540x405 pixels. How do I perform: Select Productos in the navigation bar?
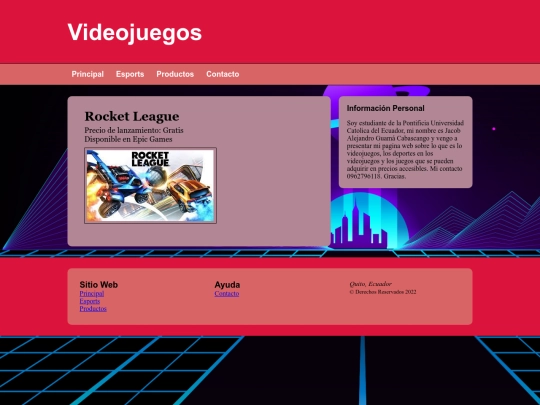click(175, 74)
